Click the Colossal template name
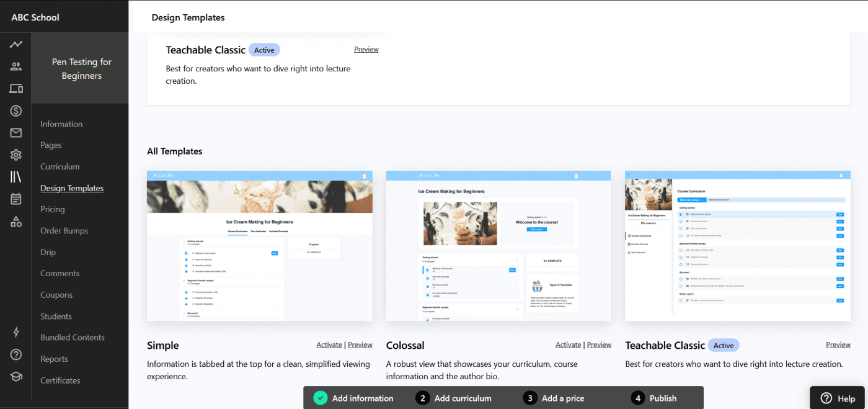The width and height of the screenshot is (868, 409). pos(405,346)
